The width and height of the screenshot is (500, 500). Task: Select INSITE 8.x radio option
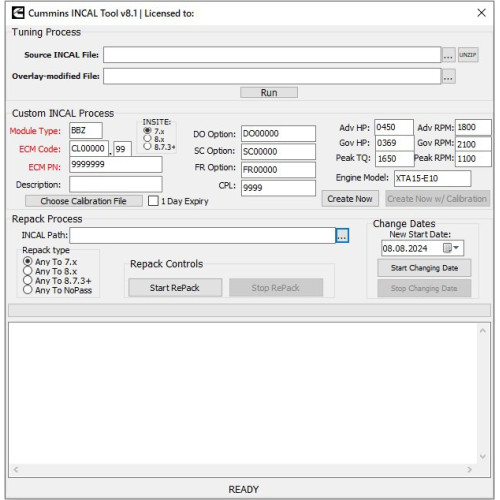click(x=147, y=139)
